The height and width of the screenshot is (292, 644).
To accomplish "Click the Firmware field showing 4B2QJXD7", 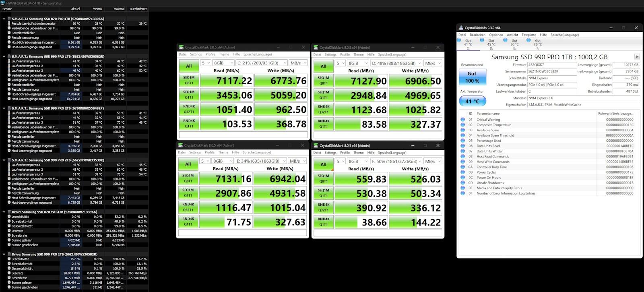I will (x=552, y=65).
